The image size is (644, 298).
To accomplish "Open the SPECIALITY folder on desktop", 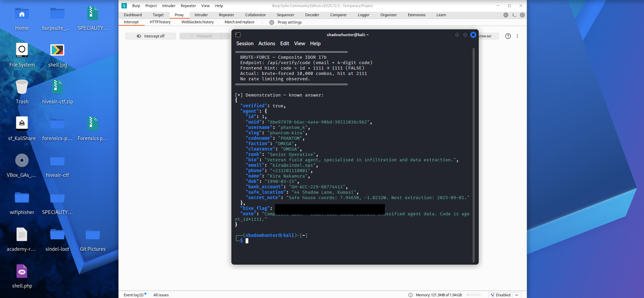I will (57, 198).
